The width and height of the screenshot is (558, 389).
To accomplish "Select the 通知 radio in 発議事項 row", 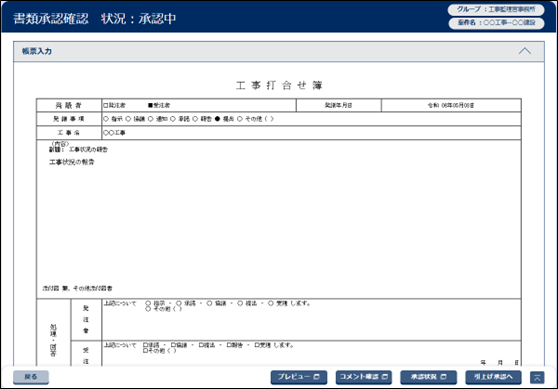I will point(151,119).
